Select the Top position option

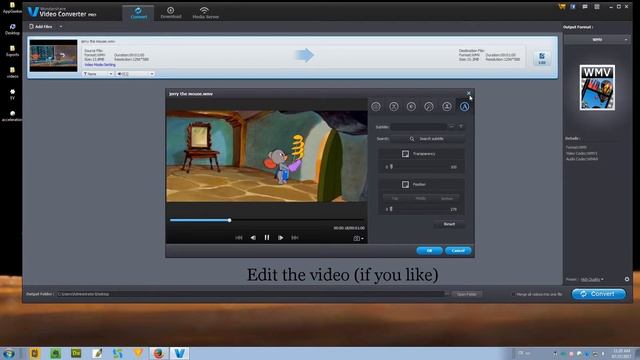point(395,198)
